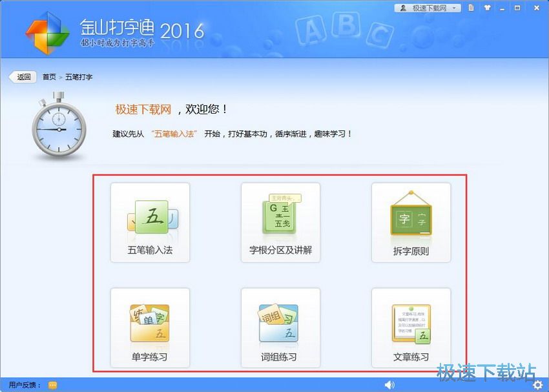This screenshot has height=392, width=549.
Task: Close the typing tutor window
Action: tap(536, 8)
